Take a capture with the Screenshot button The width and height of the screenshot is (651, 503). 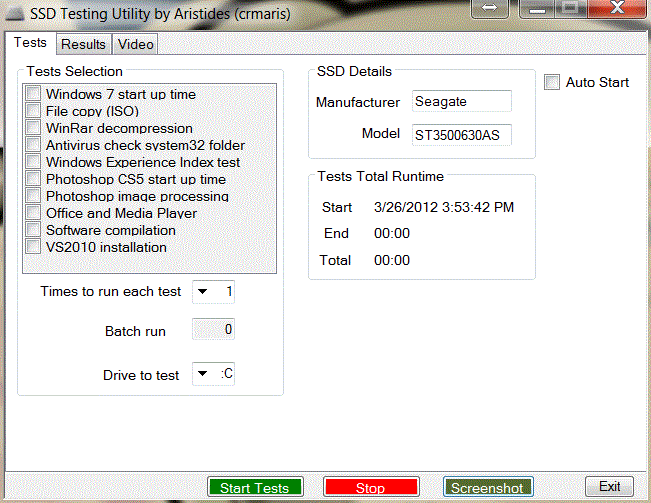487,488
